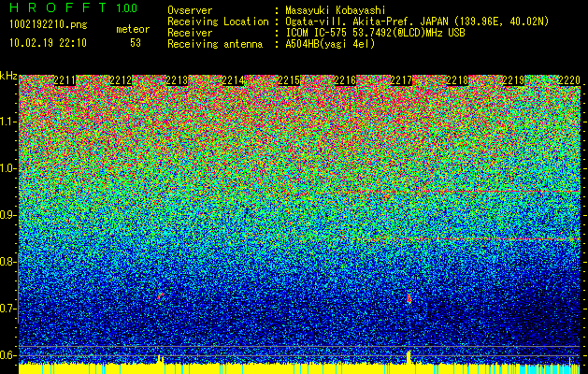Screen dimensions: 588x374
Task: Click the 2212 time marker
Action: 121,80
